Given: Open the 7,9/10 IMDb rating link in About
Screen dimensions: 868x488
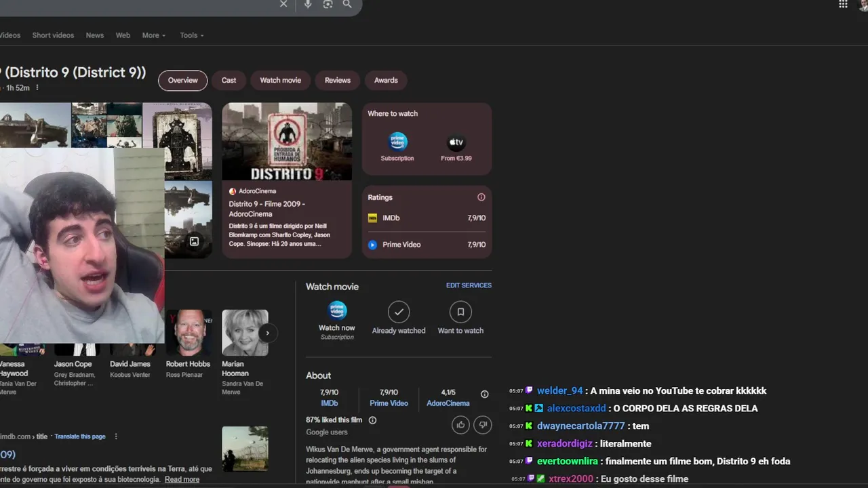Looking at the screenshot, I should pos(330,398).
